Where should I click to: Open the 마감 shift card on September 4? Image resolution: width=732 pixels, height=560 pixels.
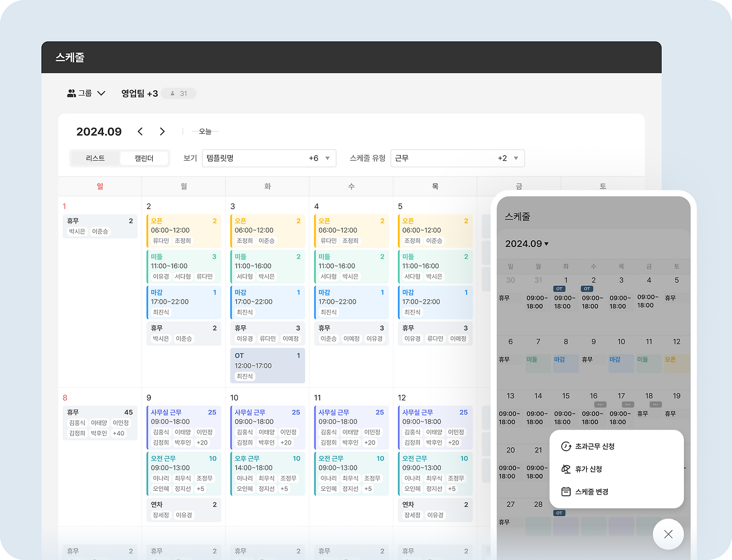[352, 302]
